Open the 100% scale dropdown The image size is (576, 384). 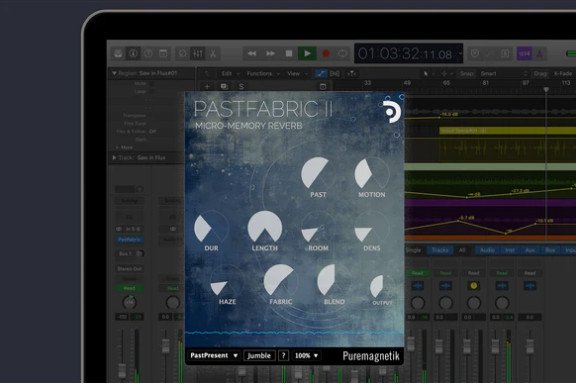pos(306,356)
